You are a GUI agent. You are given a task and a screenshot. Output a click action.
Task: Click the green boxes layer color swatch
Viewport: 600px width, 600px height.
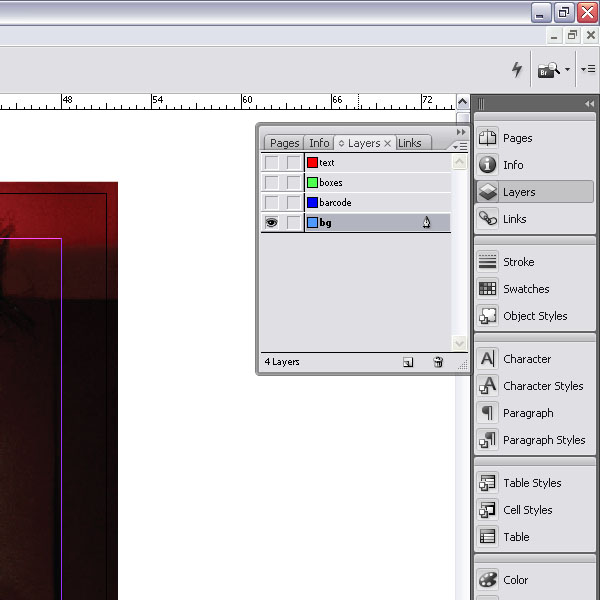point(312,183)
